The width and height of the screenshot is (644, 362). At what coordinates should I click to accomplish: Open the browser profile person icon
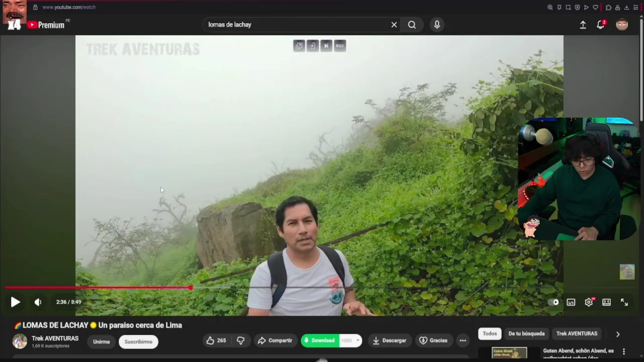click(x=617, y=7)
